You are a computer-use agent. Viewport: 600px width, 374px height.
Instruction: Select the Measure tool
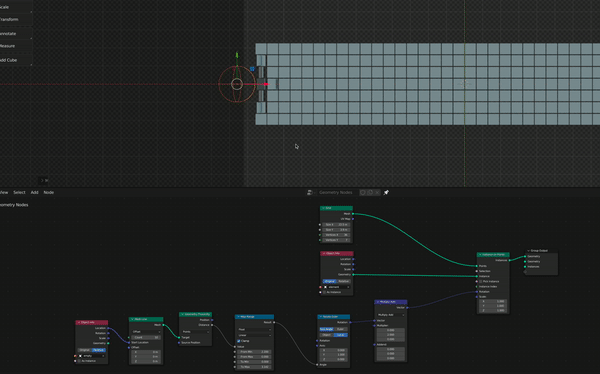(15, 46)
